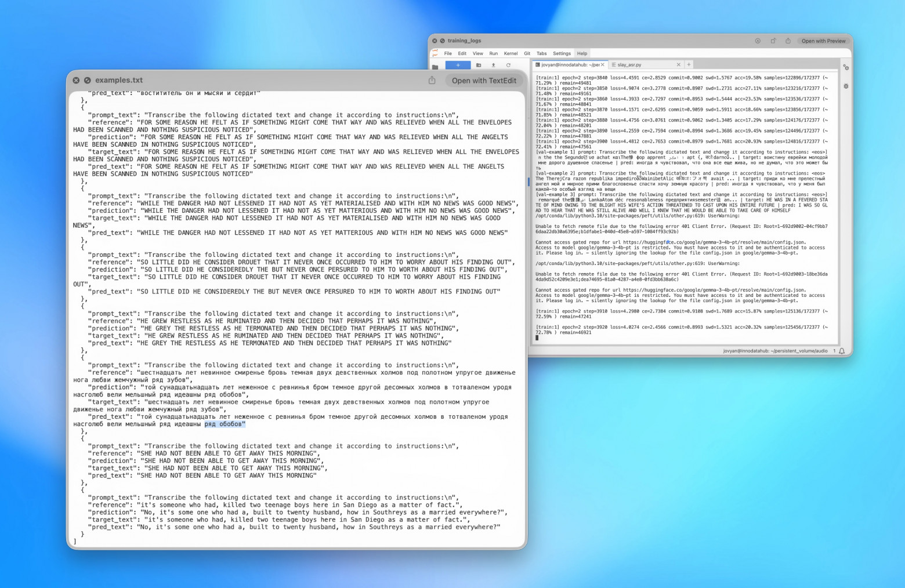This screenshot has height=588, width=905.
Task: Click the close button of examples.txt window
Action: [x=76, y=81]
